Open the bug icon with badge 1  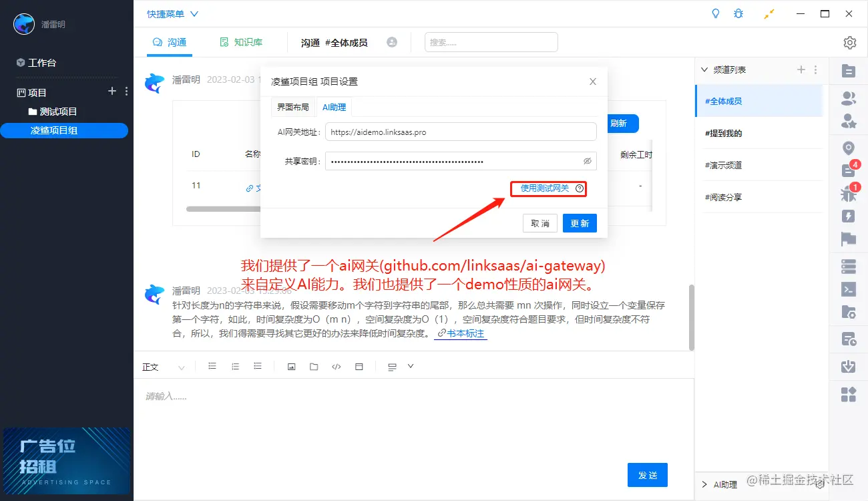click(x=849, y=194)
